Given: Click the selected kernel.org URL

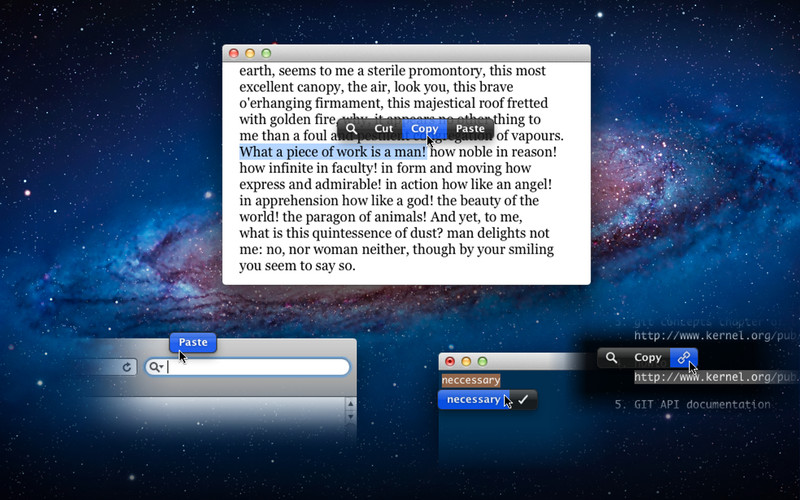Looking at the screenshot, I should (715, 378).
